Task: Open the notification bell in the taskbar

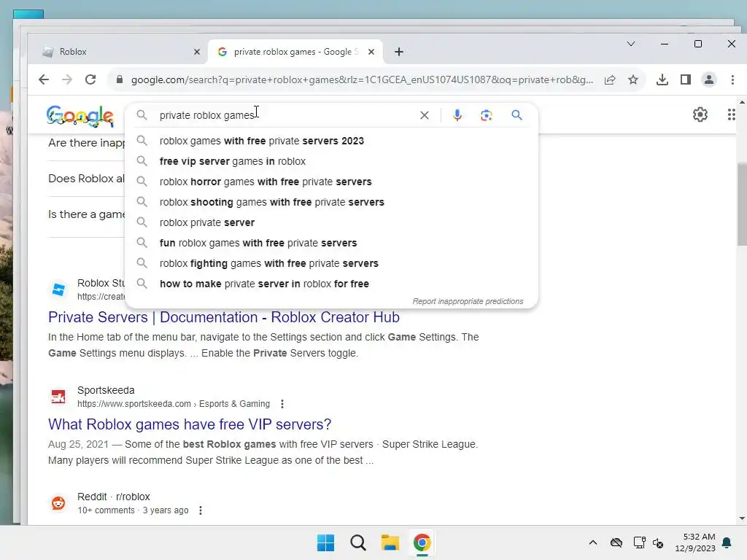Action: click(x=727, y=542)
